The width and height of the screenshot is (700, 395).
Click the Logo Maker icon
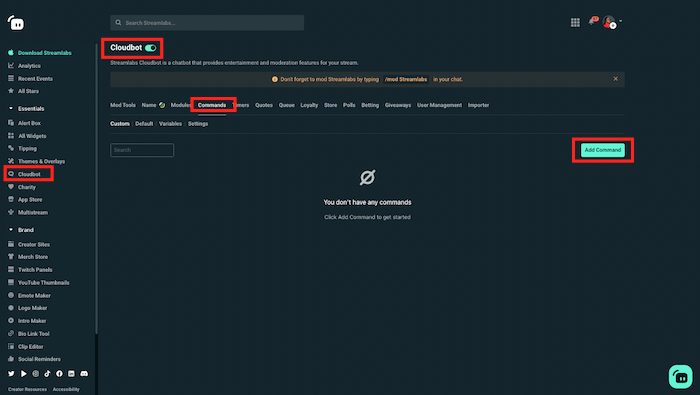click(x=11, y=308)
